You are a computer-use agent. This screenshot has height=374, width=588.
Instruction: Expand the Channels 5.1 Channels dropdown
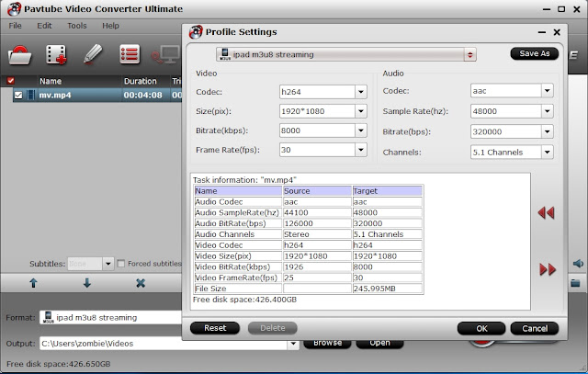(x=548, y=153)
